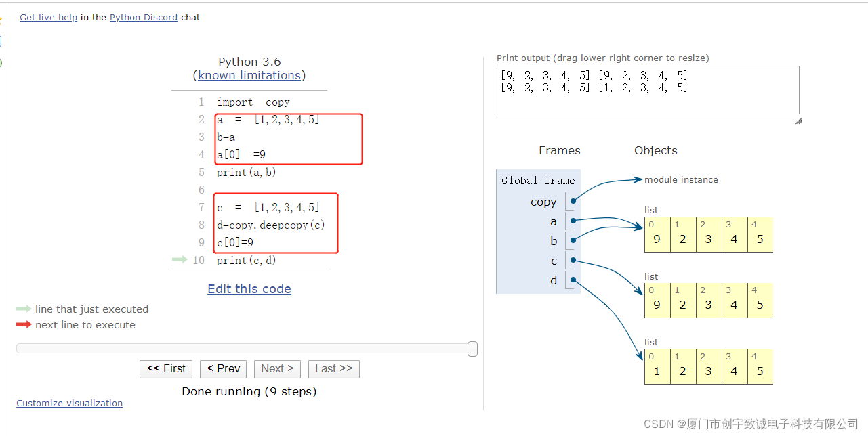Click the red 'next line to execute' arrow icon

(x=24, y=324)
